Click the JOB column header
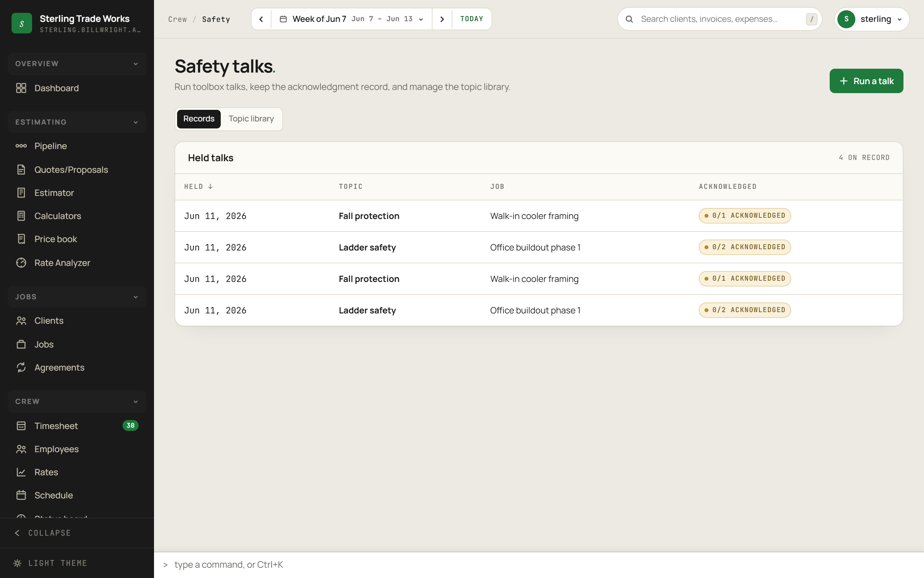 [x=497, y=187]
